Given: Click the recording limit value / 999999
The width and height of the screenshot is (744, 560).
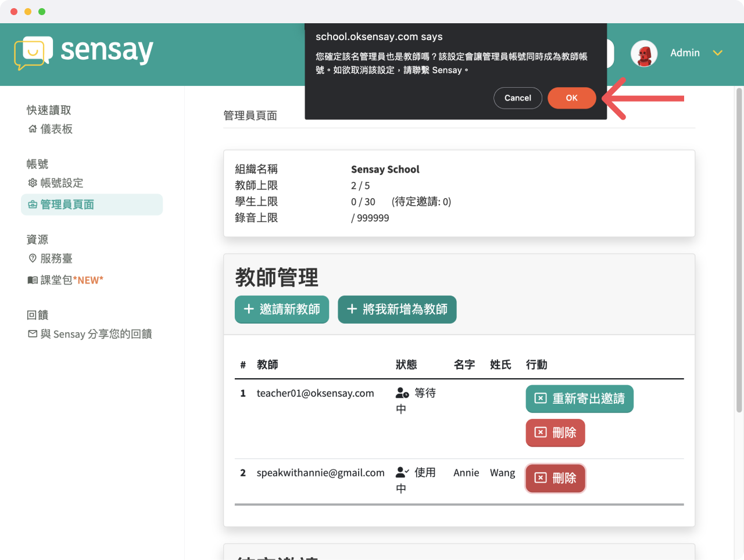Looking at the screenshot, I should (370, 218).
